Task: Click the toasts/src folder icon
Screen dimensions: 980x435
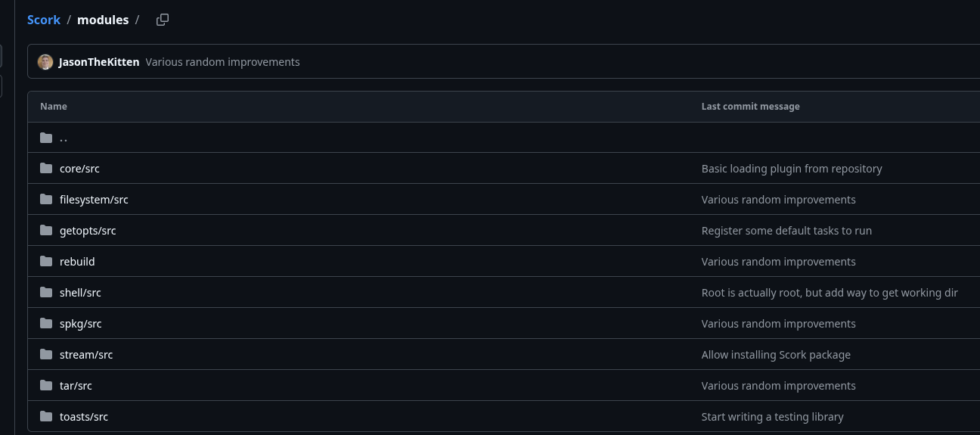Action: point(46,416)
